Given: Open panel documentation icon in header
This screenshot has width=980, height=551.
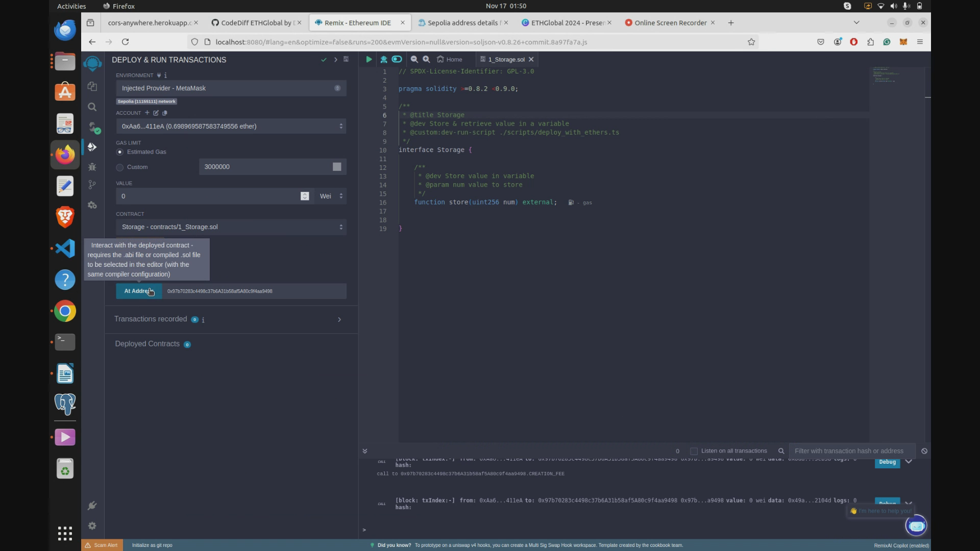Looking at the screenshot, I should pos(346,59).
